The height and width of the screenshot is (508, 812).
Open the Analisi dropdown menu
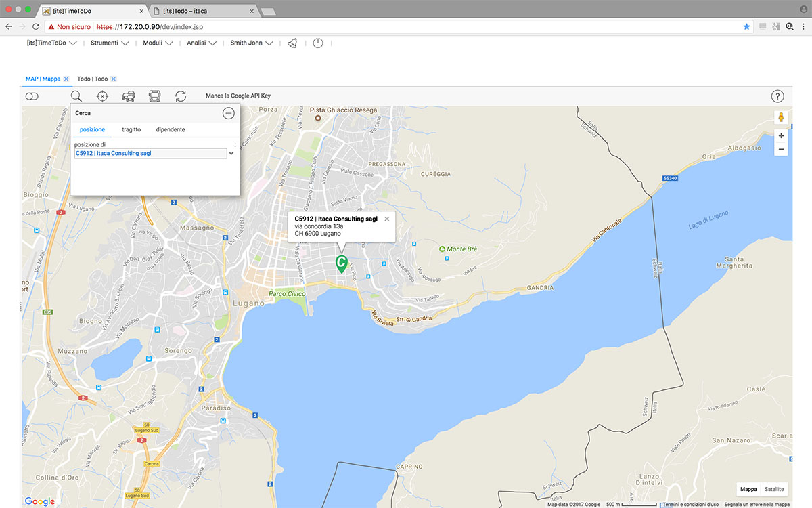point(202,43)
